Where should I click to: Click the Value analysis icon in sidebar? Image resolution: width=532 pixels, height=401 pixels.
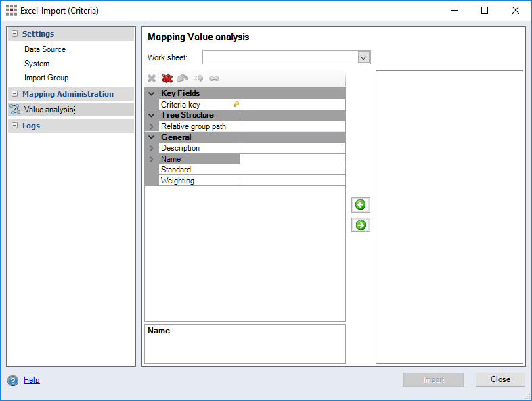pos(14,110)
